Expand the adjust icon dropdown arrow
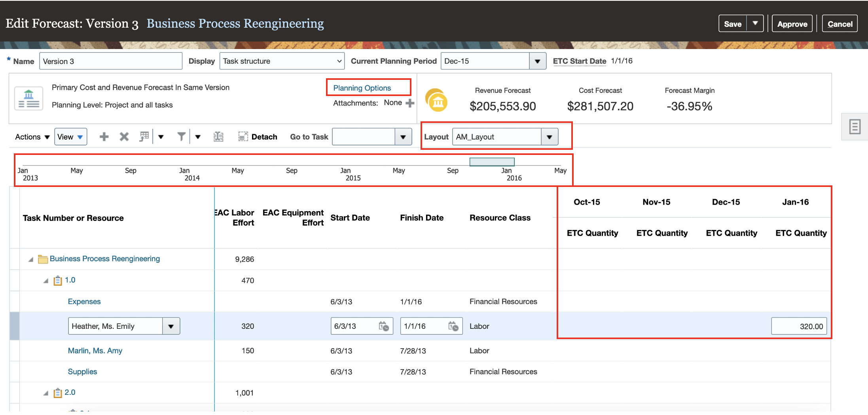The height and width of the screenshot is (415, 868). pos(161,137)
